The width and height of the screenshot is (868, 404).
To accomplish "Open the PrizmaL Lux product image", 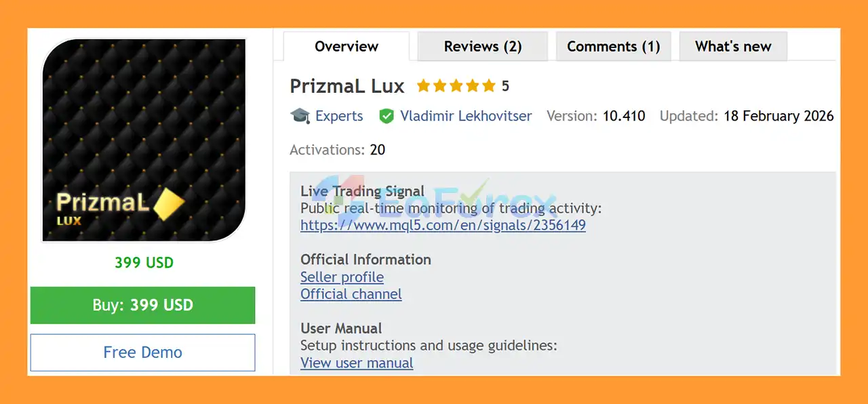I will coord(144,140).
